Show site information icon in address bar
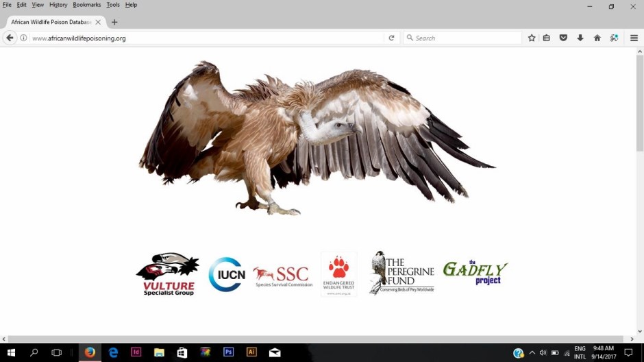644x362 pixels. click(x=24, y=38)
